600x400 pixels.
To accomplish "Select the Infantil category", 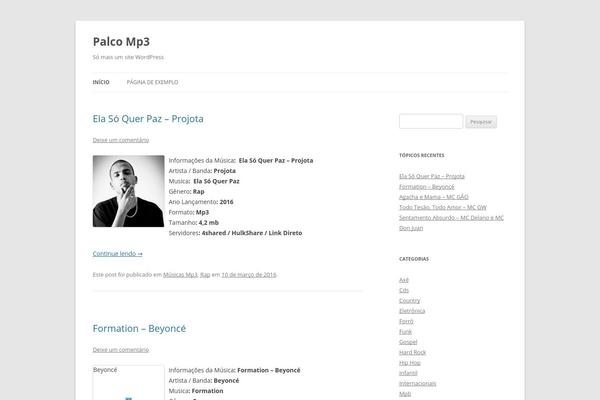I will coord(408,373).
